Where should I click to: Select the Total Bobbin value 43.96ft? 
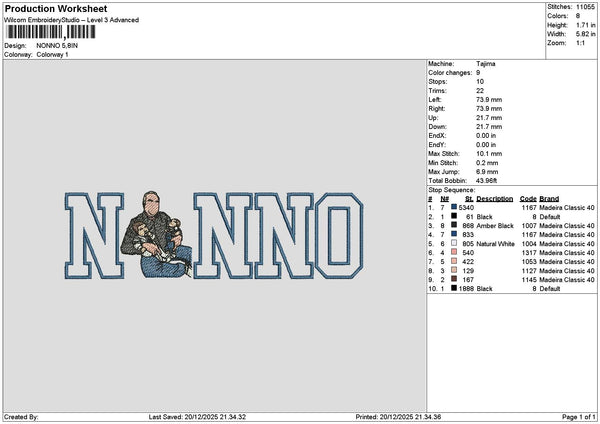(x=486, y=181)
